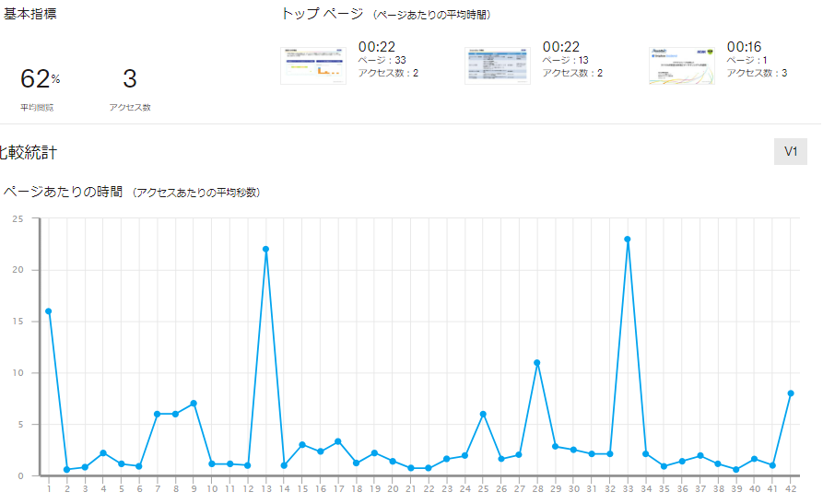This screenshot has width=823, height=504.
Task: Click the first data point at page 1
Action: [x=48, y=311]
